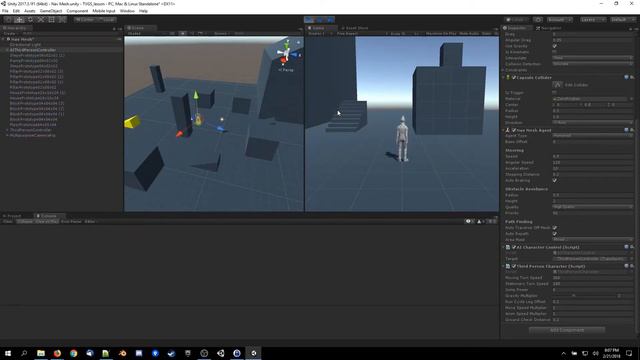This screenshot has height=360, width=640.
Task: Open the Assets menu
Action: 30,11
